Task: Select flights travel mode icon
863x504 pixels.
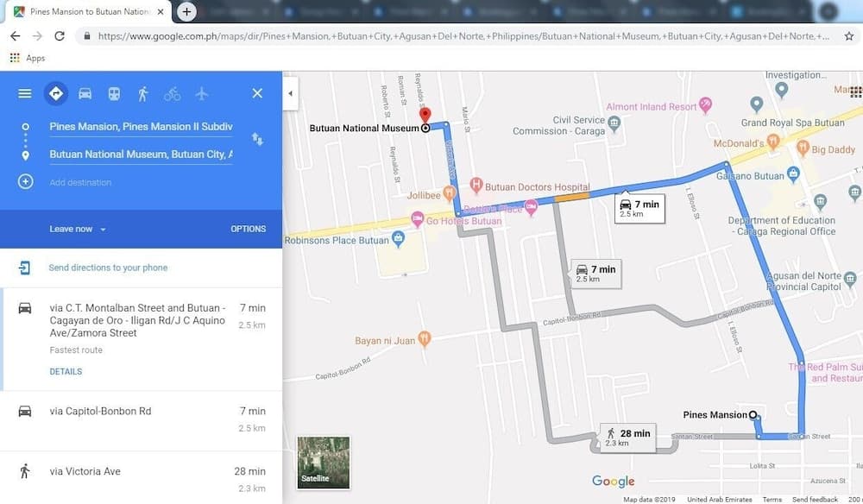Action: 202,93
